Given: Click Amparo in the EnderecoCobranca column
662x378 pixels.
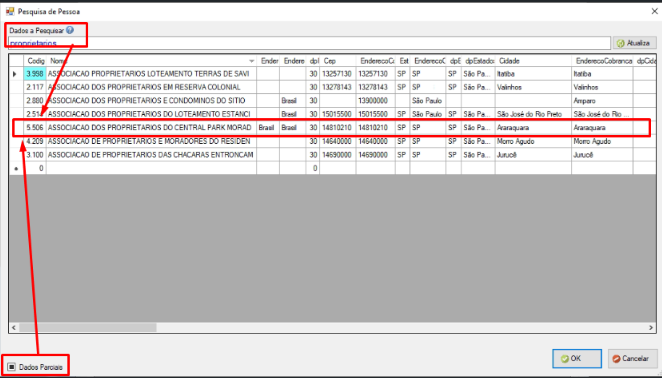Looking at the screenshot, I should 602,101.
